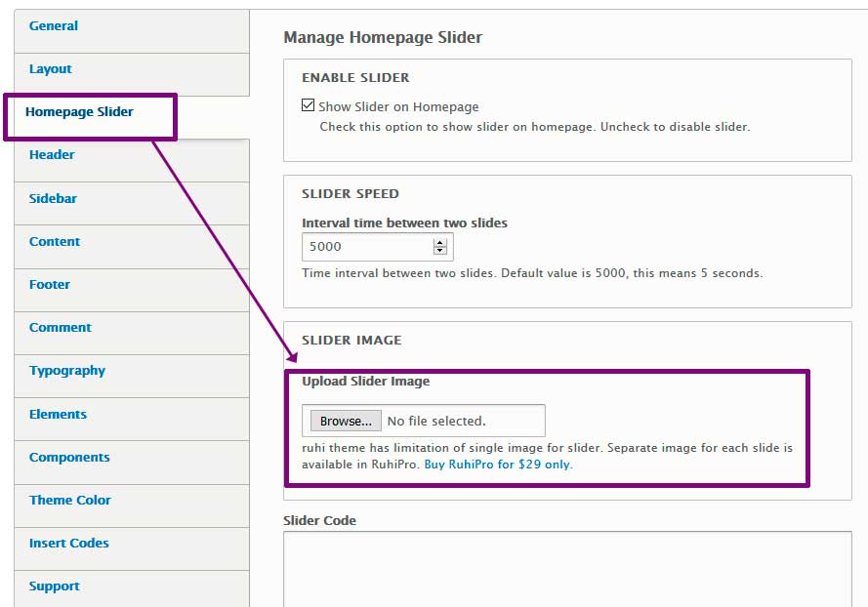This screenshot has height=607, width=868.
Task: Open the Content tab
Action: [55, 242]
